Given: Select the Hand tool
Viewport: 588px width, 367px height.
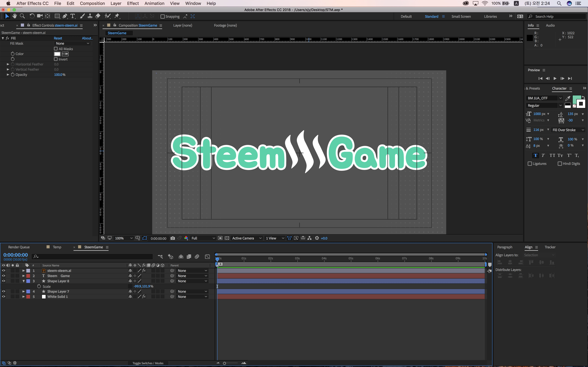Looking at the screenshot, I should 15,16.
